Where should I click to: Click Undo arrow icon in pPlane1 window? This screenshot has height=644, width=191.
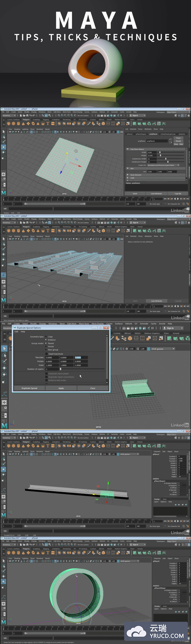click(x=30, y=115)
